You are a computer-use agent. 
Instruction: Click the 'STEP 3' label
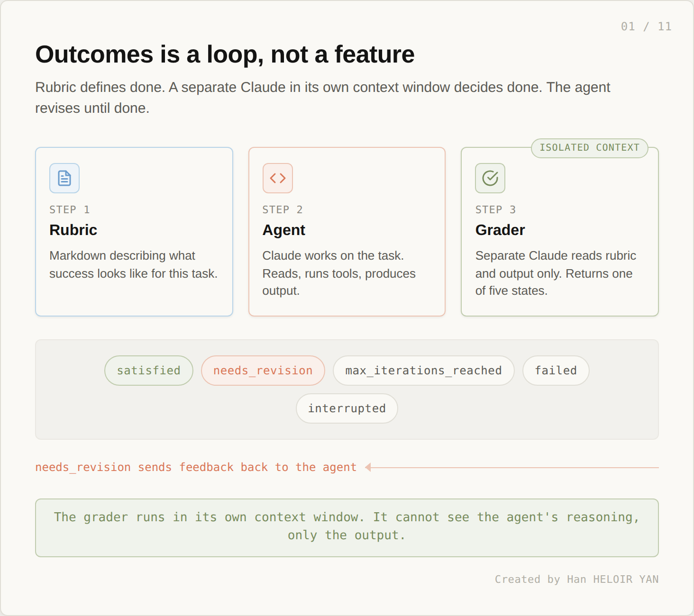tap(496, 209)
